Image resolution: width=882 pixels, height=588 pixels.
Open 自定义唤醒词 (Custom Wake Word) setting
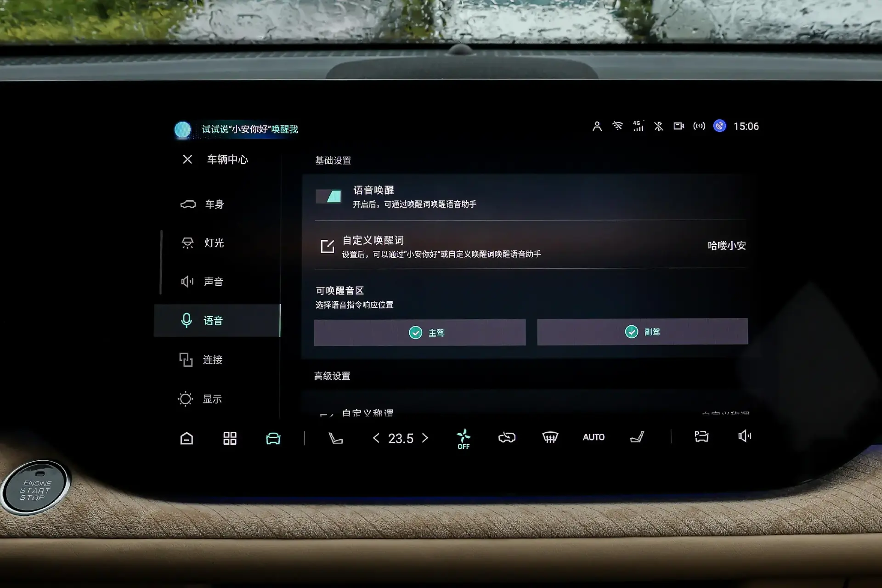point(530,245)
